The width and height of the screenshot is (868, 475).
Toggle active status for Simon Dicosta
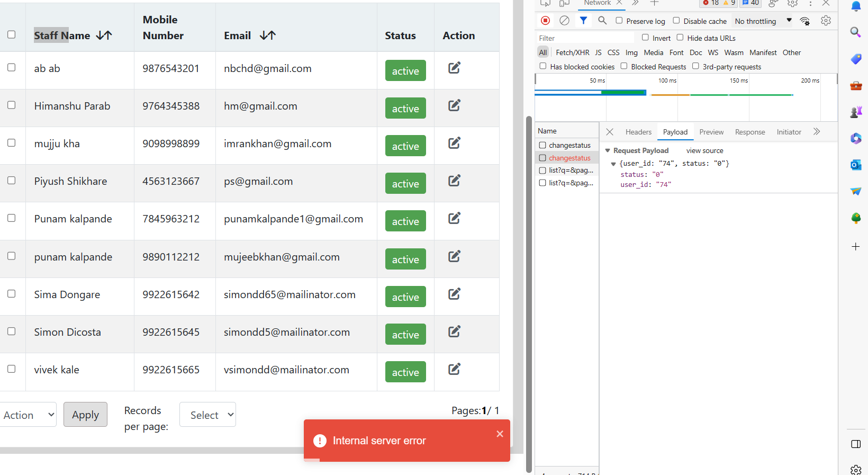pyautogui.click(x=405, y=334)
